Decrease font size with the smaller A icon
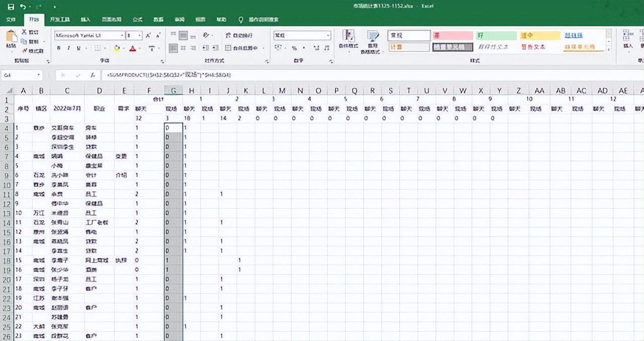The image size is (644, 341). tap(158, 36)
